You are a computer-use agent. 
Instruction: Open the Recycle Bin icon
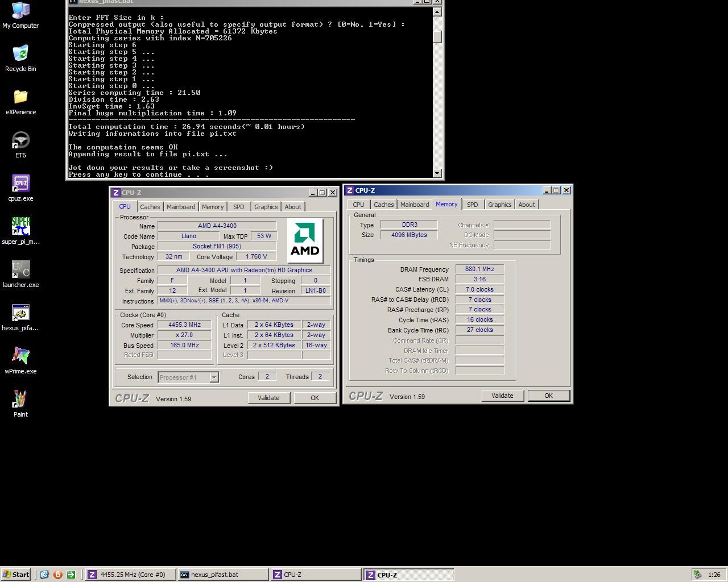tap(20, 59)
